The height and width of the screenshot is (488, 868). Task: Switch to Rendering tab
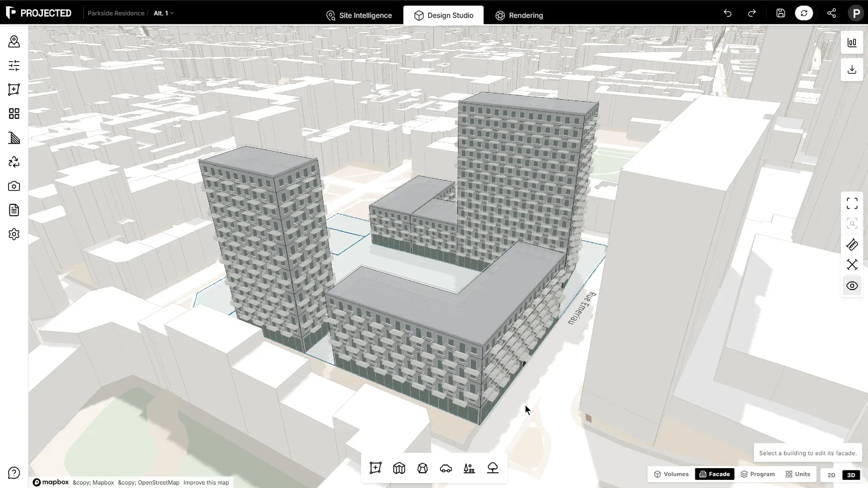click(x=519, y=15)
